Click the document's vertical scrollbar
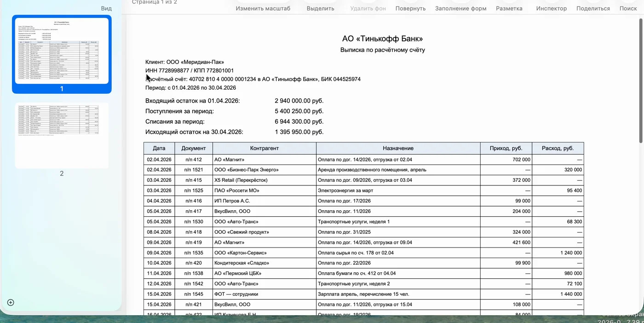The height and width of the screenshot is (323, 644). coord(641,81)
